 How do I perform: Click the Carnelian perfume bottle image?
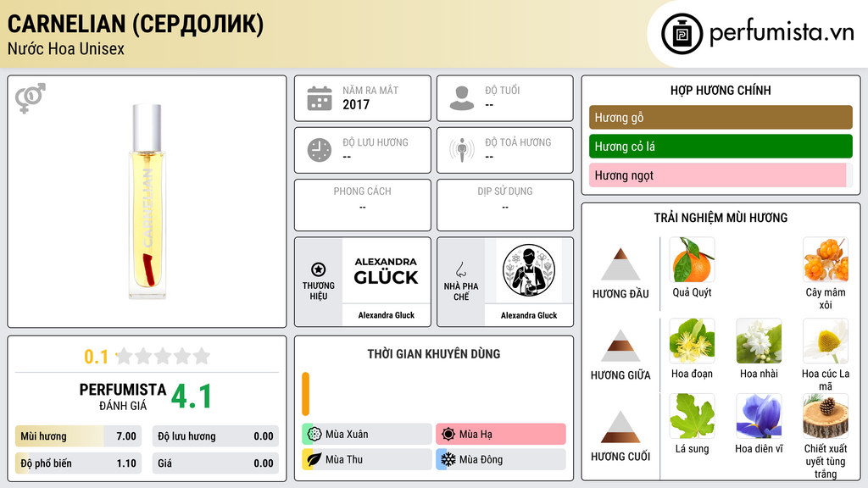147,202
